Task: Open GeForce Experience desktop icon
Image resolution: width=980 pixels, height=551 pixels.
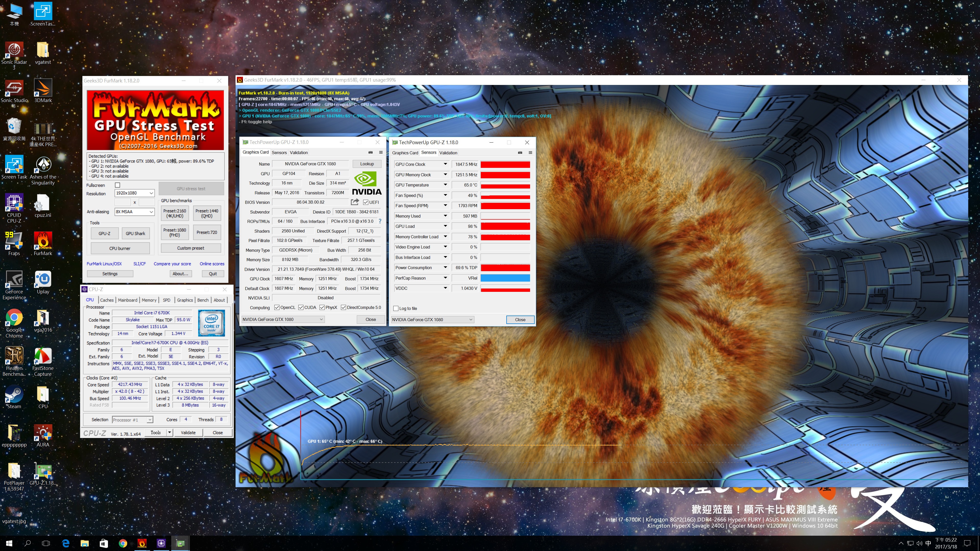Action: (14, 285)
